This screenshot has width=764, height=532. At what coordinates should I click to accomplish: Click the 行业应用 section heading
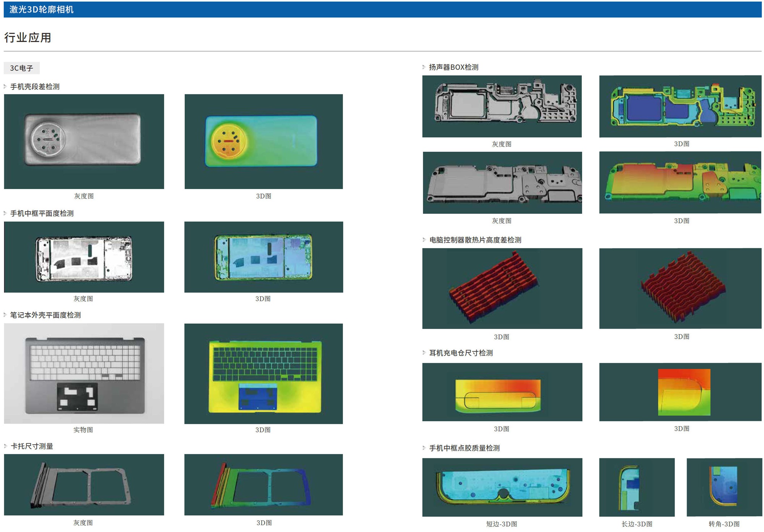[28, 37]
